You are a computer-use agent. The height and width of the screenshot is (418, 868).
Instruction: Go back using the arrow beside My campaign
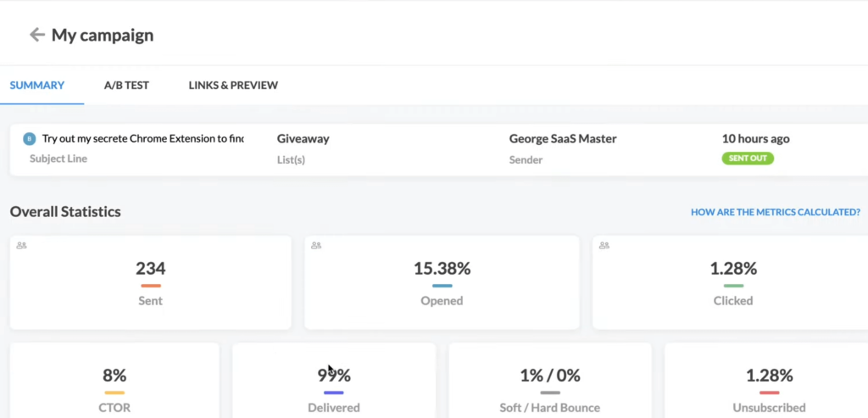pos(37,35)
